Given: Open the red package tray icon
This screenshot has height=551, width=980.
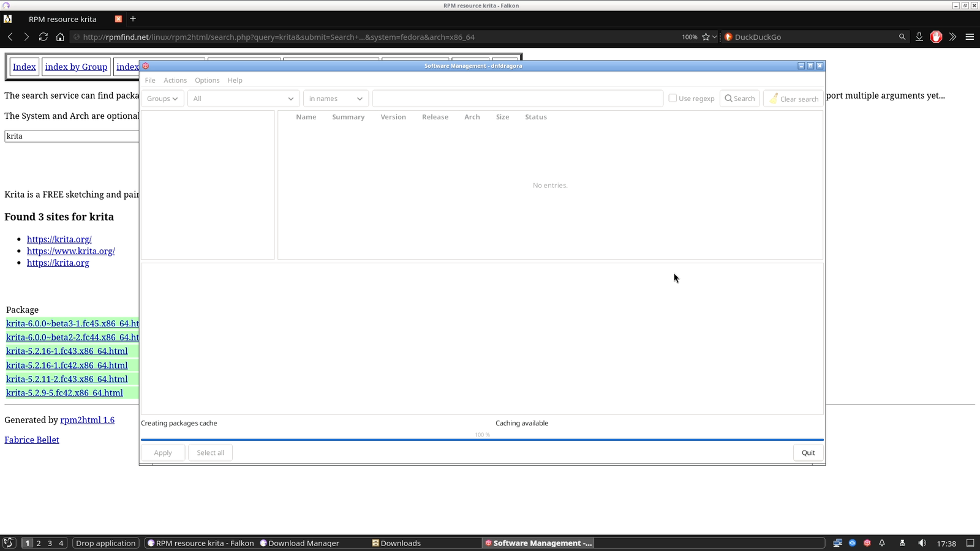Looking at the screenshot, I should pos(867,543).
